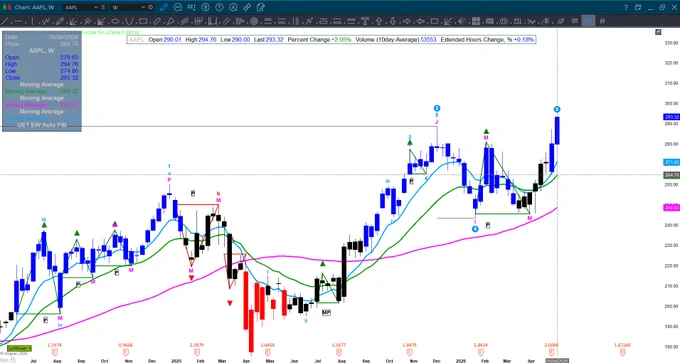Select the U-shaped arc drawing tool
The width and height of the screenshot is (680, 363).
click(129, 21)
